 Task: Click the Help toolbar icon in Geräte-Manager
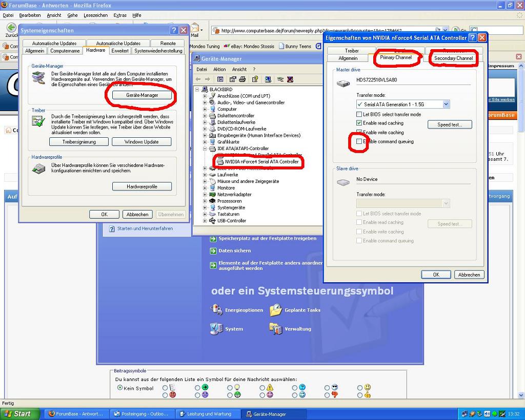(x=255, y=79)
